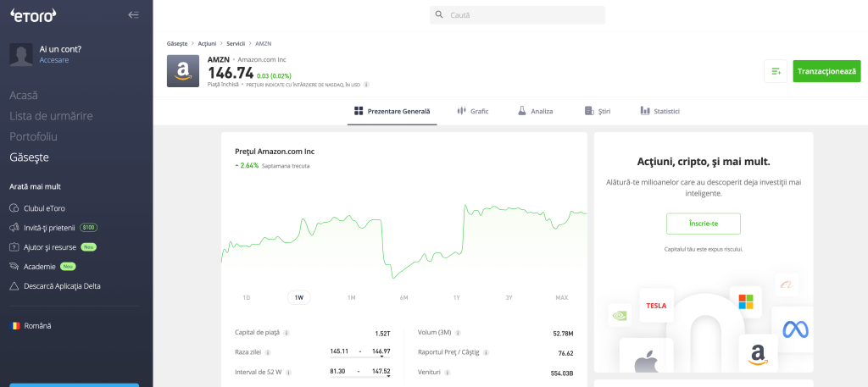Click the Tesla logo tile
The height and width of the screenshot is (387, 868).
657,305
